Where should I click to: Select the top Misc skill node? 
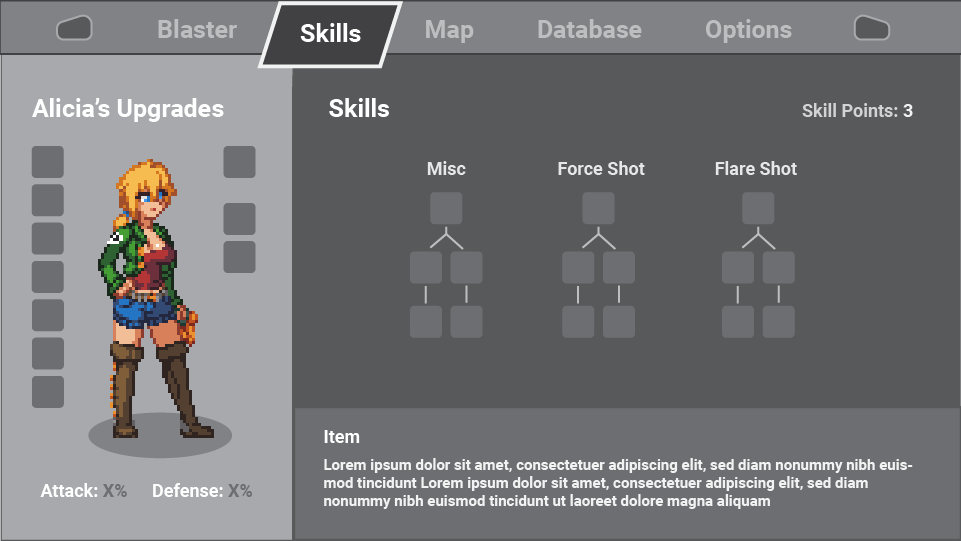pos(446,208)
